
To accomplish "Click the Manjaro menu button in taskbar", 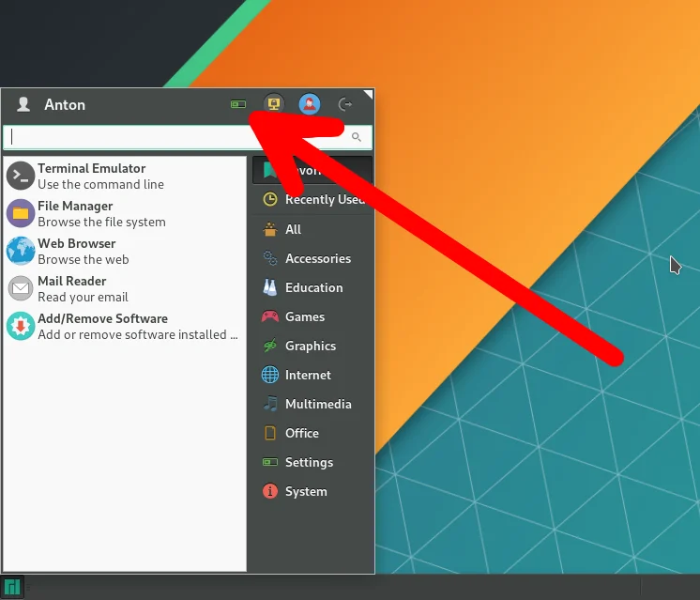I will click(12, 587).
